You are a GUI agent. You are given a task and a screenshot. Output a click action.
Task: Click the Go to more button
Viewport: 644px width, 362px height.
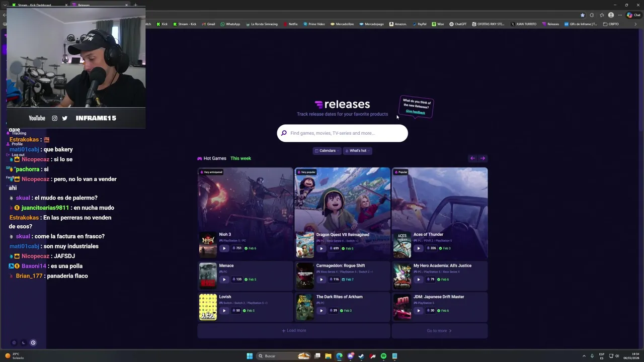point(439,331)
